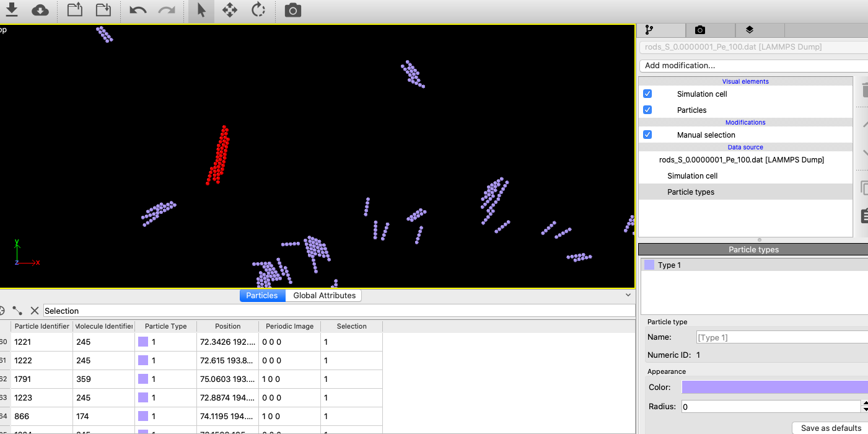Open the Import Remote File cloud icon
The image size is (868, 434).
(x=40, y=10)
